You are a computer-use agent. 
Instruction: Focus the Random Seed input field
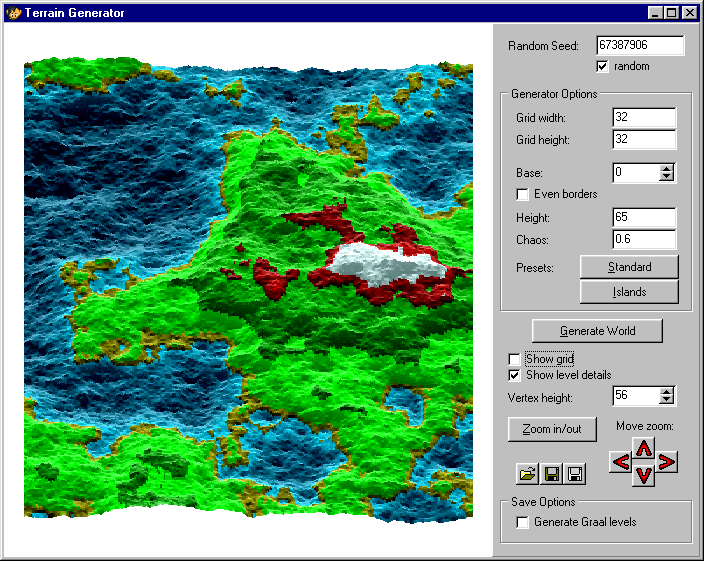tap(639, 46)
